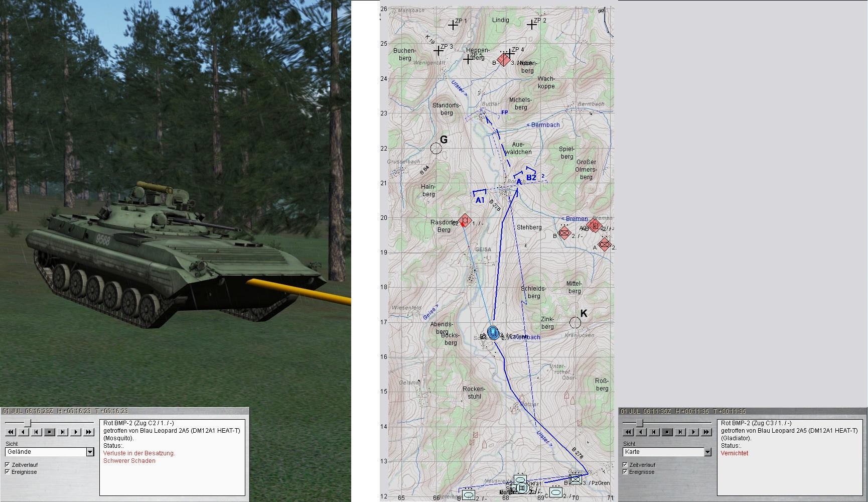Screen dimensions: 868x502
Task: Click the K objective circle on map
Action: tap(575, 322)
